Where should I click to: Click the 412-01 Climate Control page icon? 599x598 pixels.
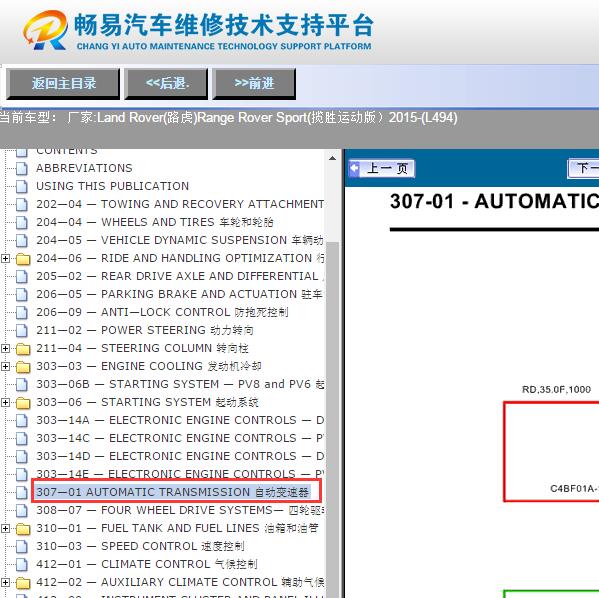tap(22, 564)
